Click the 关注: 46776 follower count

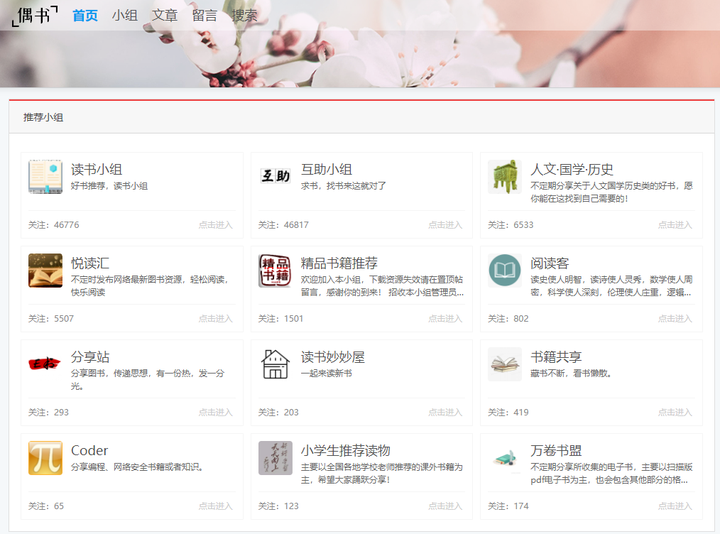point(54,225)
